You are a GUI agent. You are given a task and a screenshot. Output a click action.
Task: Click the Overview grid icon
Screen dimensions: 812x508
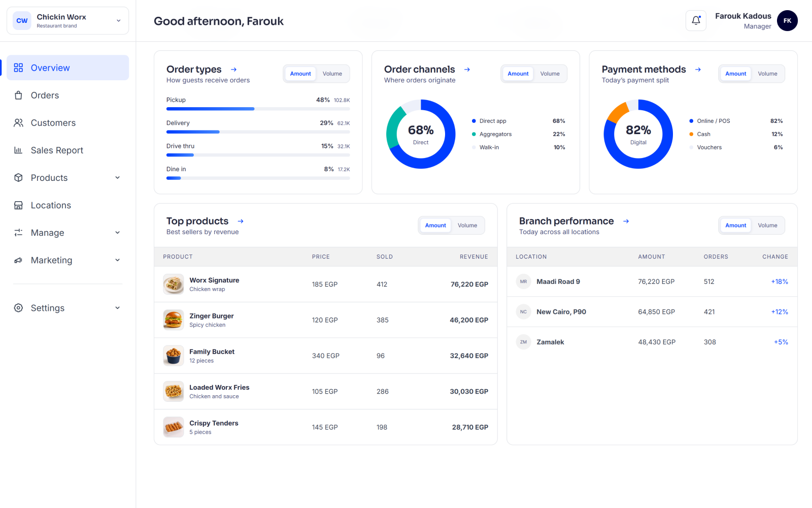[x=18, y=68]
